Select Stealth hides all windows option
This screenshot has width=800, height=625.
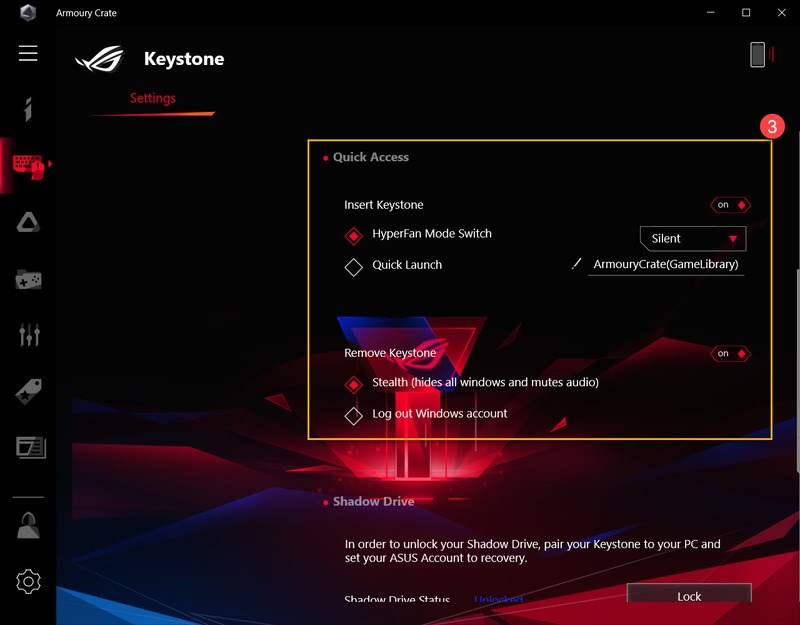click(353, 384)
